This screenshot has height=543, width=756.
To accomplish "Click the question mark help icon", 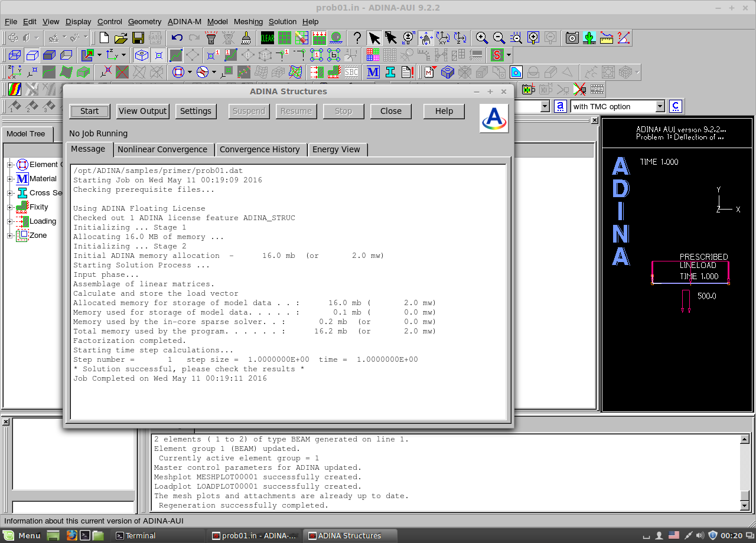I will pos(357,38).
